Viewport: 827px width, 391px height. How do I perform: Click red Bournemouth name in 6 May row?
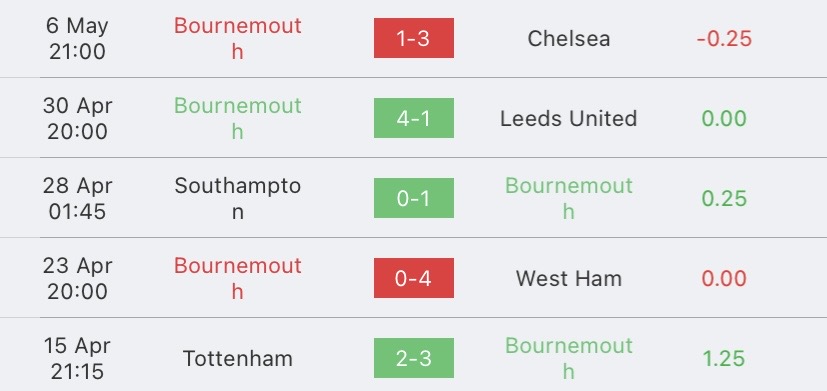[x=237, y=39]
